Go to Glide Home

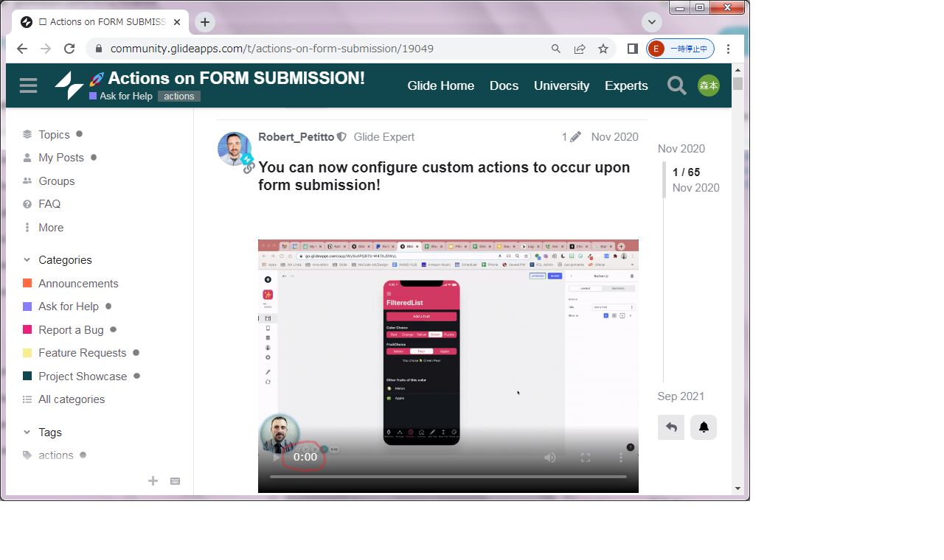(x=440, y=85)
